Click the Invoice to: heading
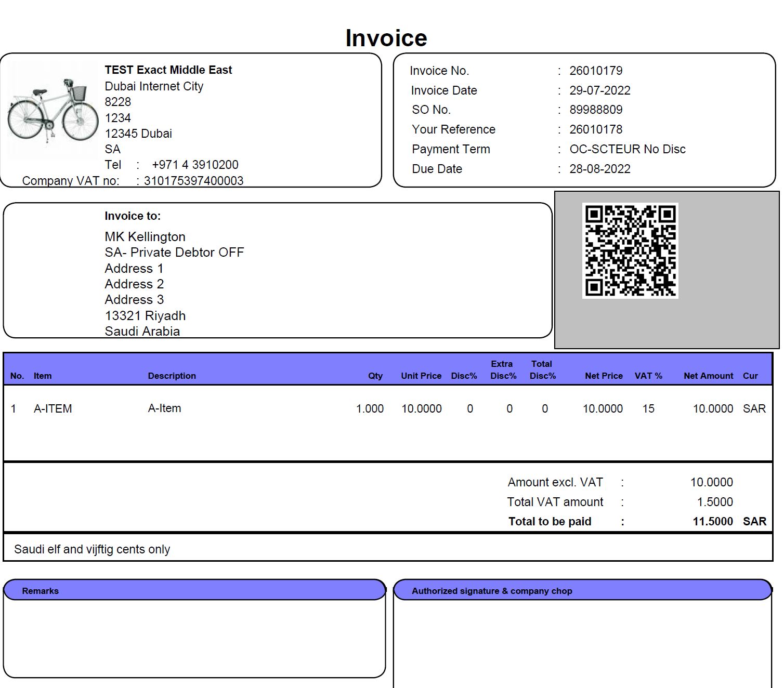This screenshot has width=784, height=688. pyautogui.click(x=133, y=216)
